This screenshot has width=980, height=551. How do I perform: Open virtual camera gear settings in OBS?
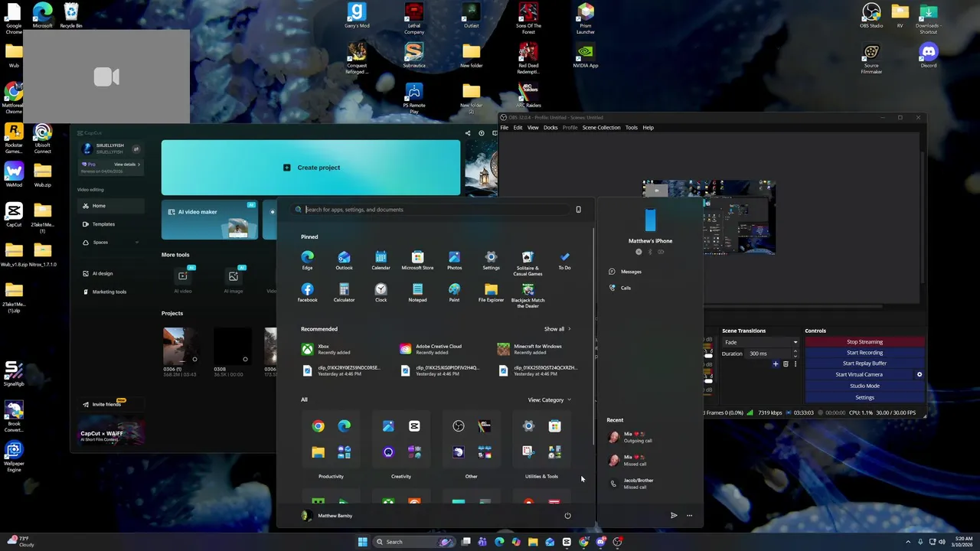click(x=920, y=375)
